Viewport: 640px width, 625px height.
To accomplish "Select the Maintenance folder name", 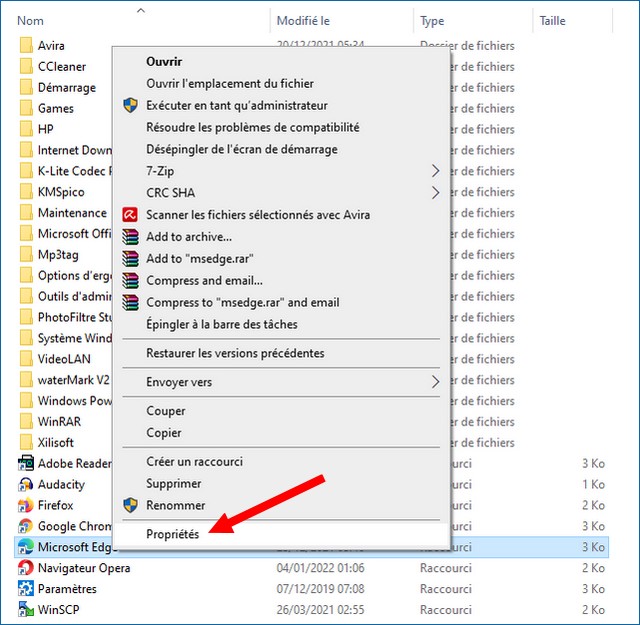I will [72, 213].
